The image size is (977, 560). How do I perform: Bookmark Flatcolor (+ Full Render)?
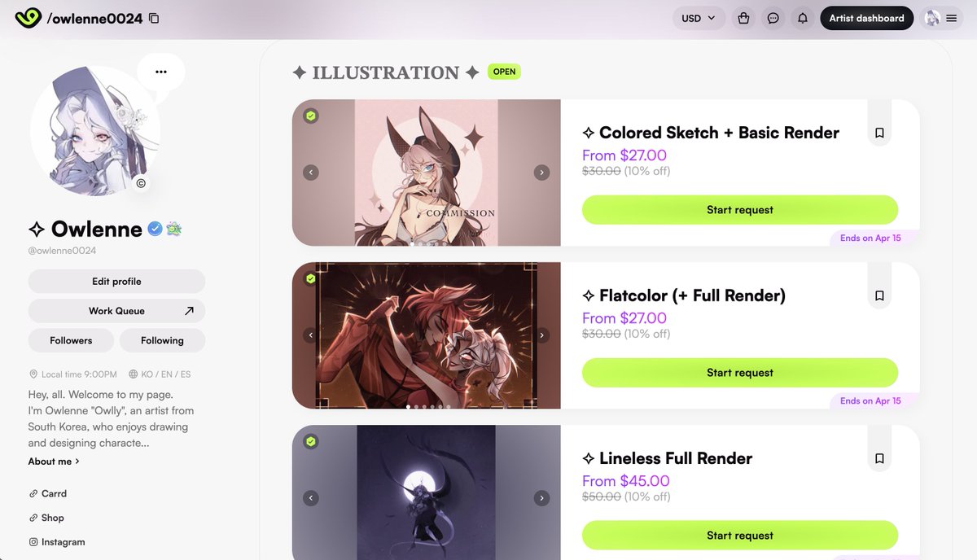879,295
